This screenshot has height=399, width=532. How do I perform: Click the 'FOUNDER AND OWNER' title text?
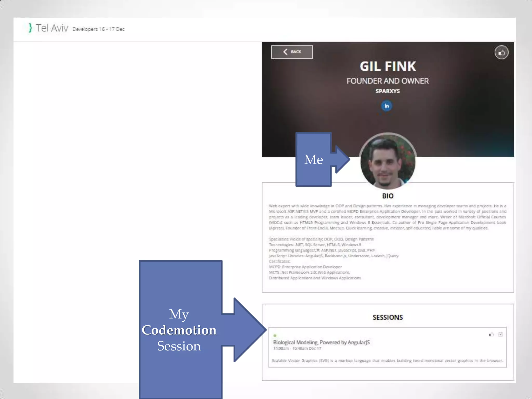388,81
